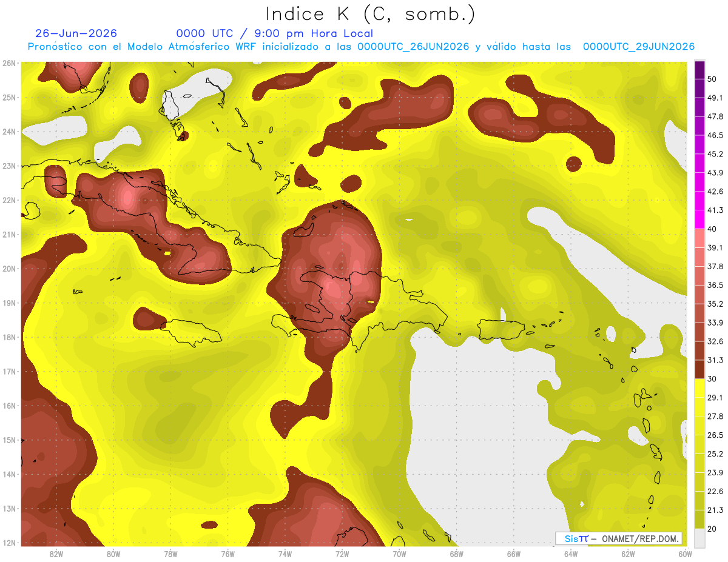The image size is (728, 562).
Task: Click the colorbar label '33.9'
Action: 715,323
